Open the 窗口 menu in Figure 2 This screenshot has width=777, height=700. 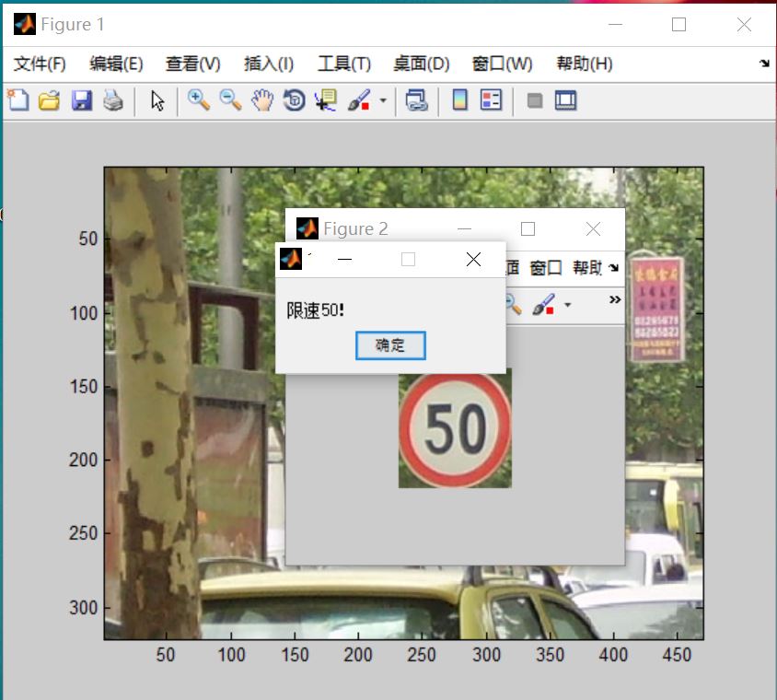pyautogui.click(x=546, y=268)
